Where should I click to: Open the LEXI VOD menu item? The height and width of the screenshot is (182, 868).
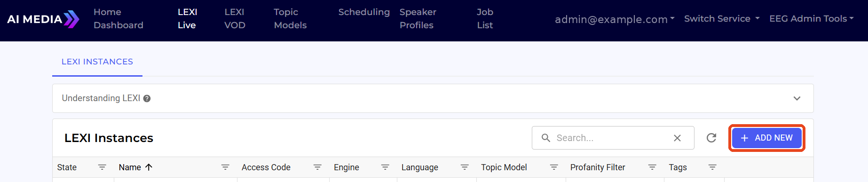[235, 19]
